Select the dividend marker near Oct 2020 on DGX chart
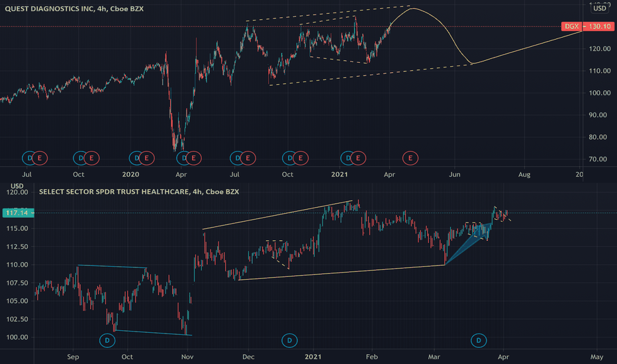617x364 pixels. point(289,158)
